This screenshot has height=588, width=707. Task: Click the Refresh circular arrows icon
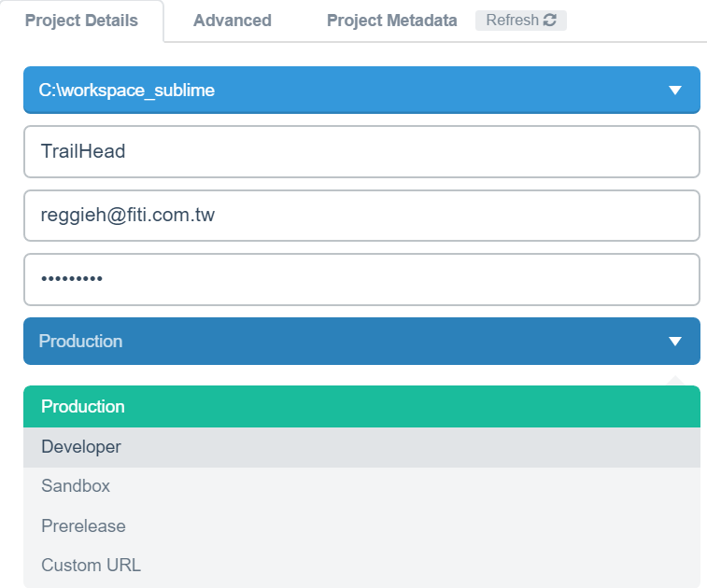549,21
